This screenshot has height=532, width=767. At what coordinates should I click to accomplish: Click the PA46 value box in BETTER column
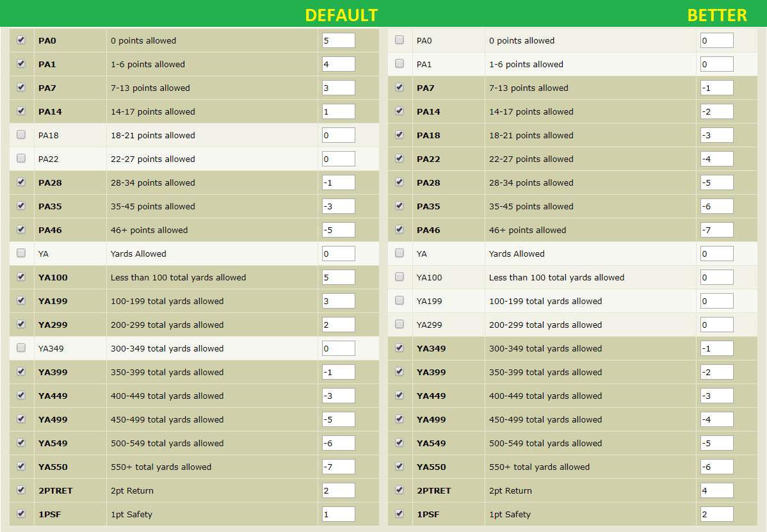point(716,229)
